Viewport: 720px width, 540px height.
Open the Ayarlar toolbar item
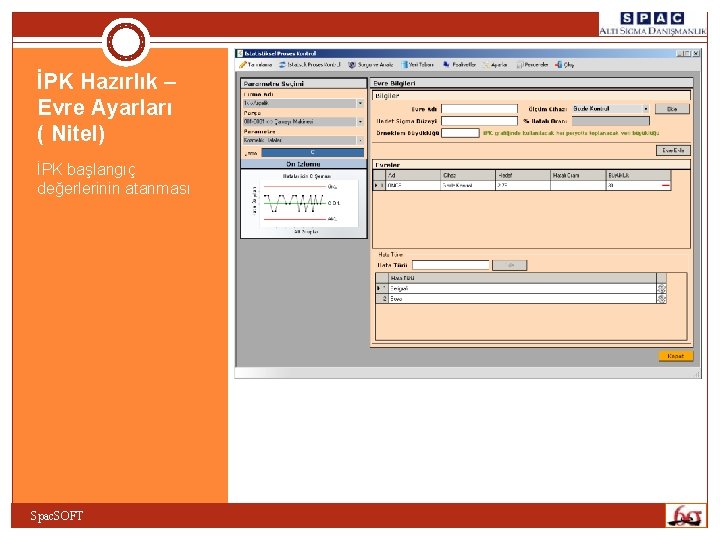495,65
